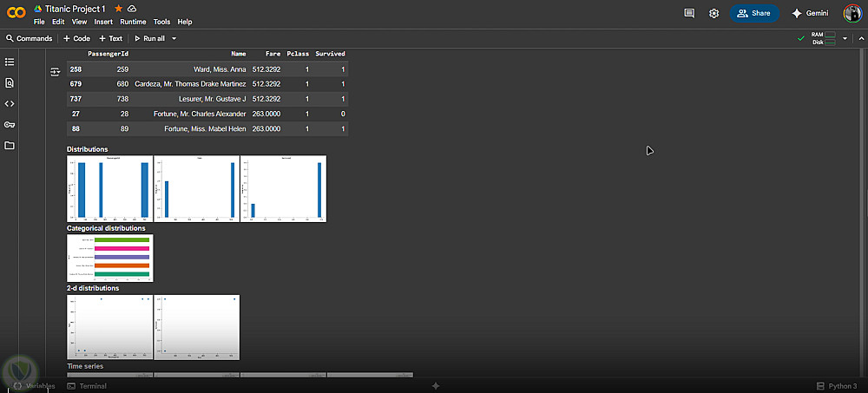Open the categorical distributions bar chart
The height and width of the screenshot is (393, 868).
point(109,258)
